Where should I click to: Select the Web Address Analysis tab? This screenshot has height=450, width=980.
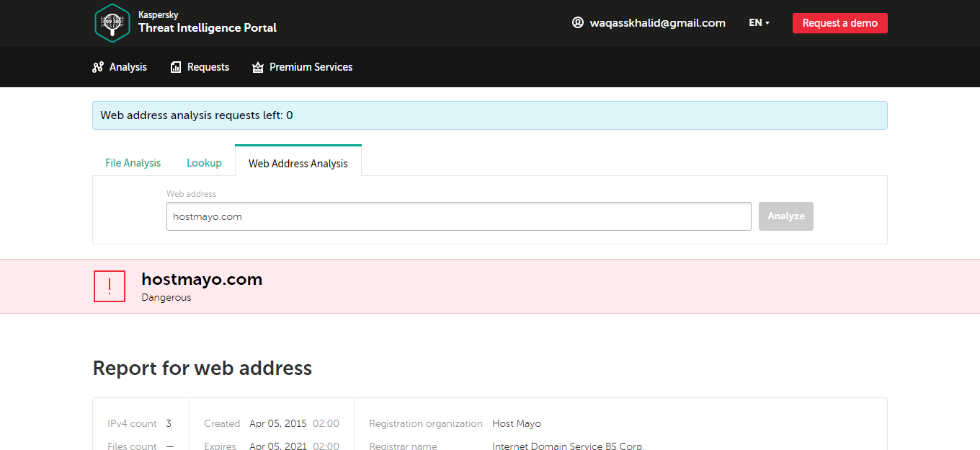pos(298,164)
